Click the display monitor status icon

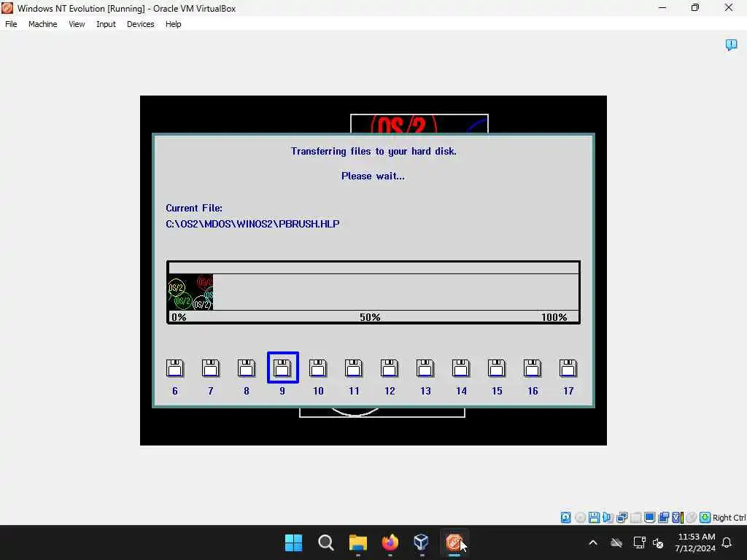click(649, 518)
